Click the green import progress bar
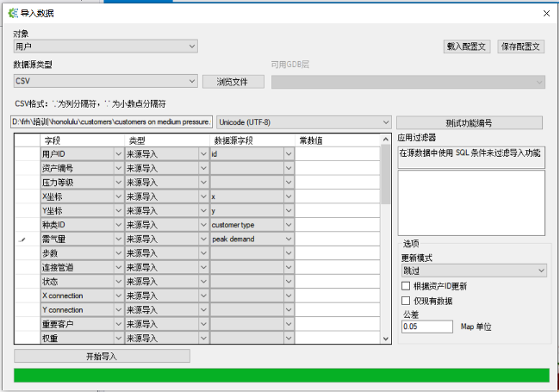560x392 pixels. coord(281,375)
